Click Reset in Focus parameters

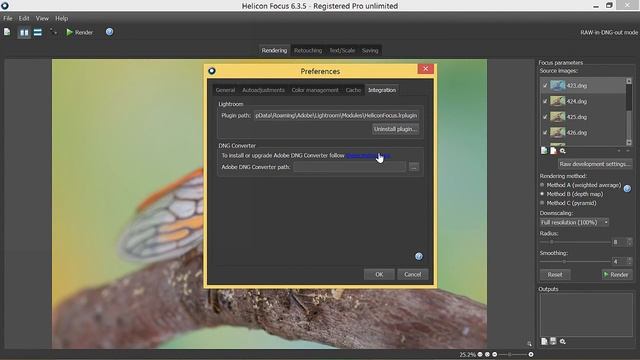tap(555, 275)
